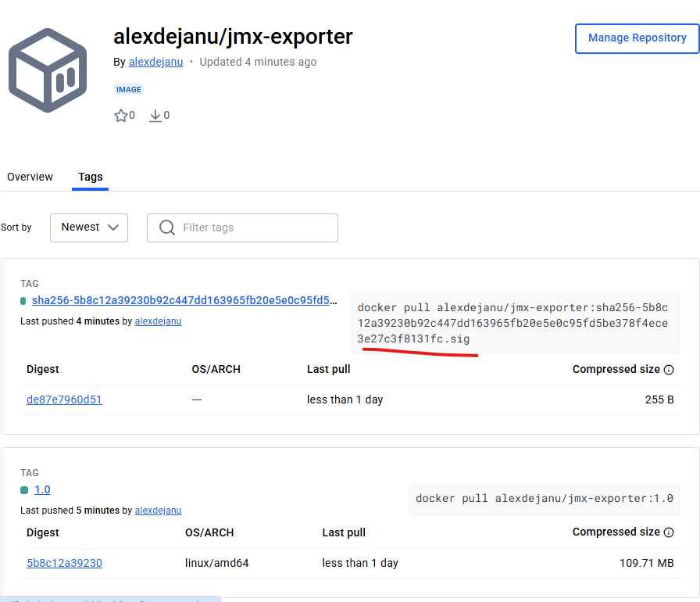This screenshot has height=602, width=700.
Task: Click the Manage Repository button
Action: 637,38
